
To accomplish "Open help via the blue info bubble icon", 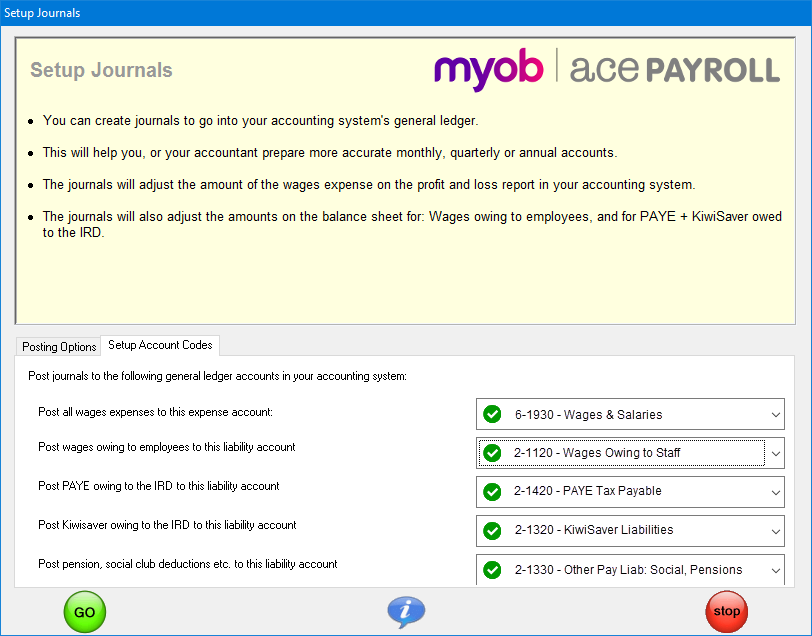I will (x=406, y=611).
